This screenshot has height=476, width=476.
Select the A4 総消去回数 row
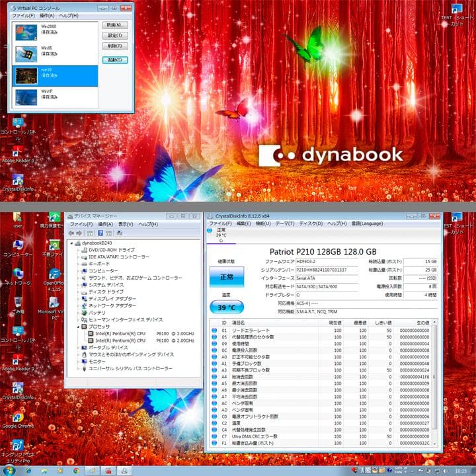point(321,377)
